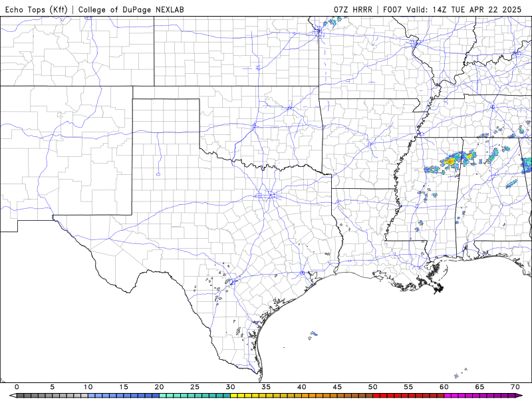Click the color scale label "60"

tap(444, 387)
